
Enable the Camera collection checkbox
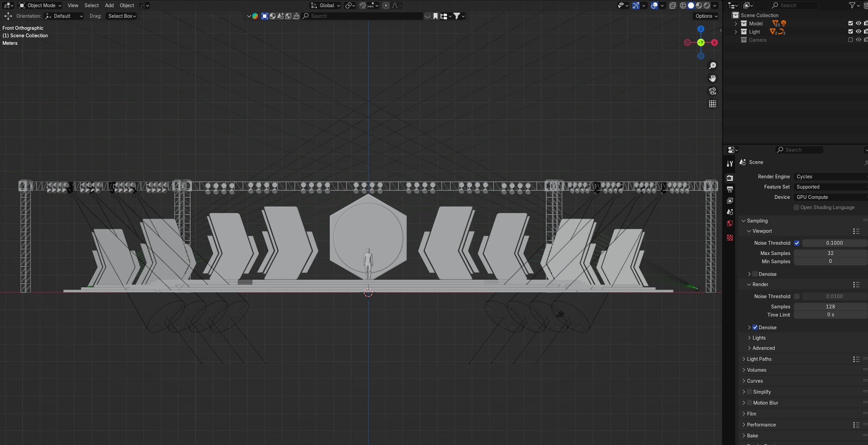pos(850,40)
